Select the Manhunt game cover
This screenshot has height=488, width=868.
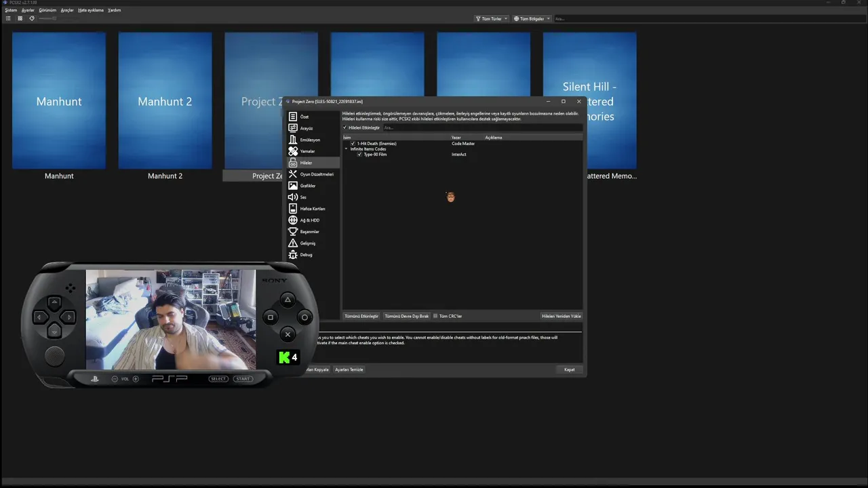[x=59, y=100]
